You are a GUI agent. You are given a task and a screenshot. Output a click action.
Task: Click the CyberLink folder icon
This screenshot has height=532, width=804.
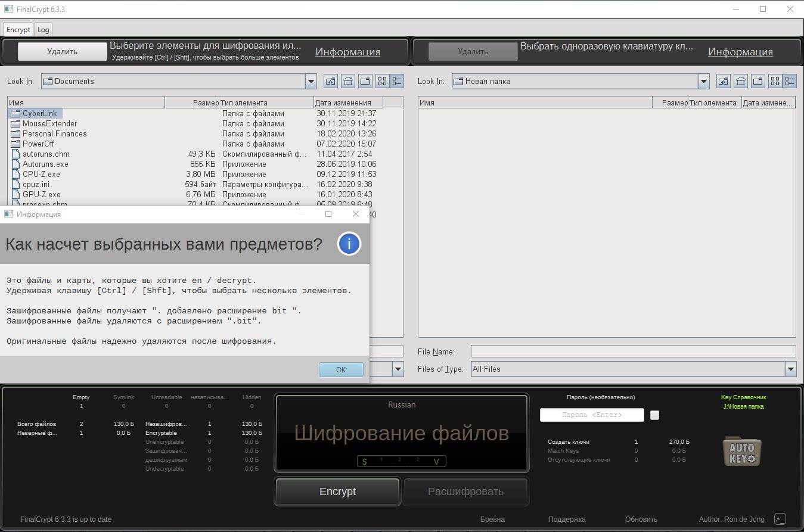point(15,113)
